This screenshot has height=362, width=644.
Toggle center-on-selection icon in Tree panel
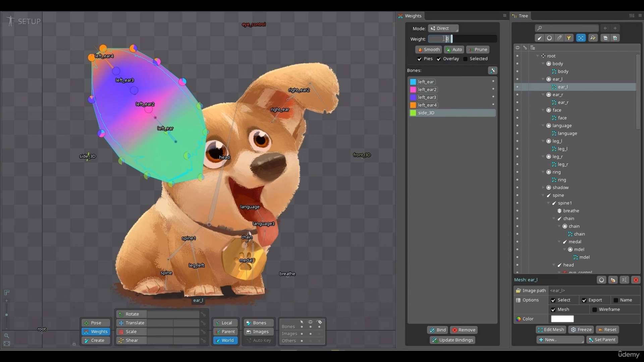pyautogui.click(x=581, y=38)
